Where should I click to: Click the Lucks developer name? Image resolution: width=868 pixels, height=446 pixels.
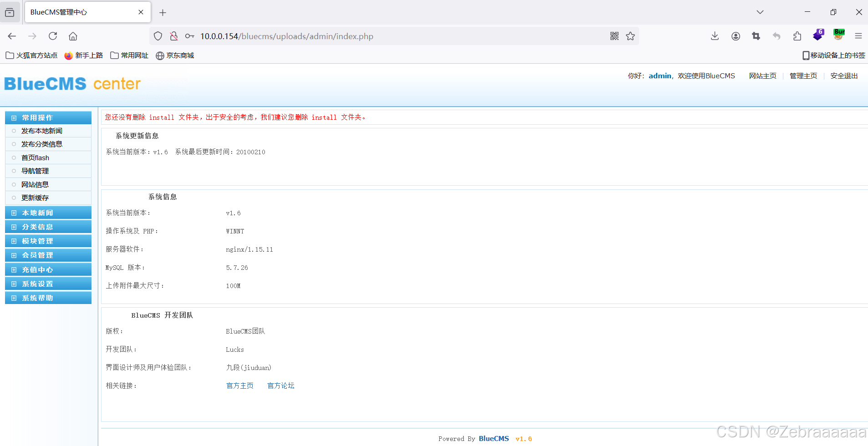(x=235, y=350)
